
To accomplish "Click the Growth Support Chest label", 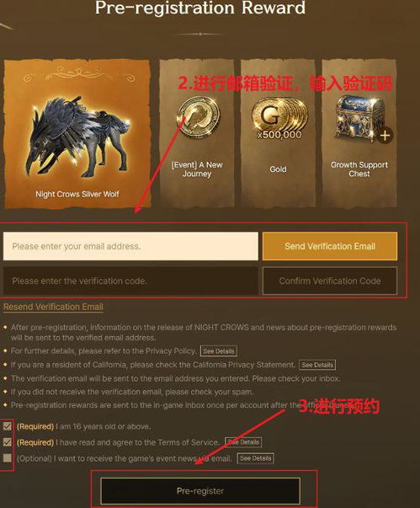I will (359, 169).
